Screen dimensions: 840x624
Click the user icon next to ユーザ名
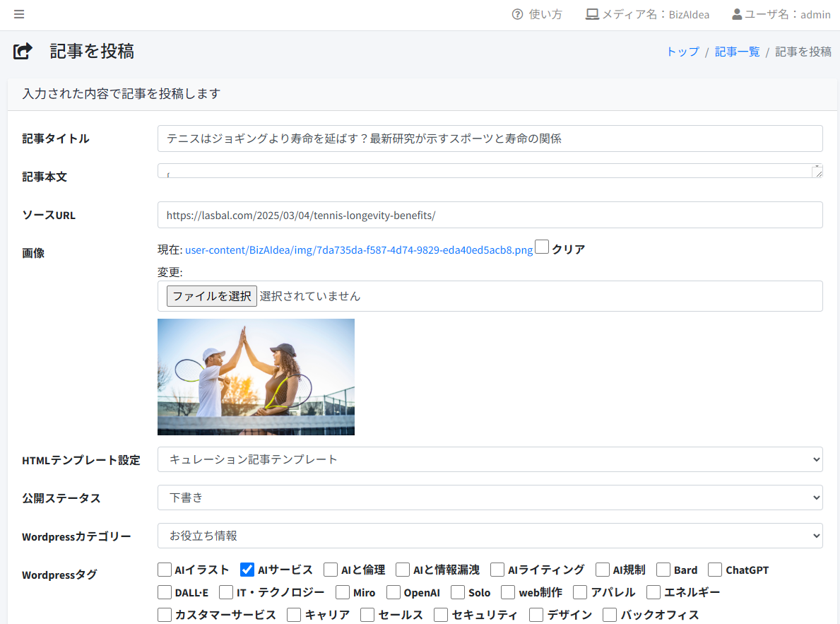pyautogui.click(x=737, y=13)
